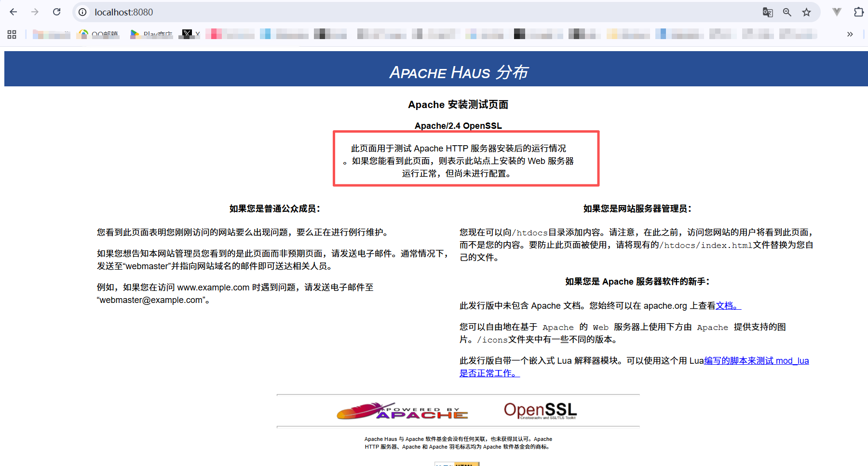868x466 pixels.
Task: Select the heading Apache 安装测试页面
Action: point(458,105)
